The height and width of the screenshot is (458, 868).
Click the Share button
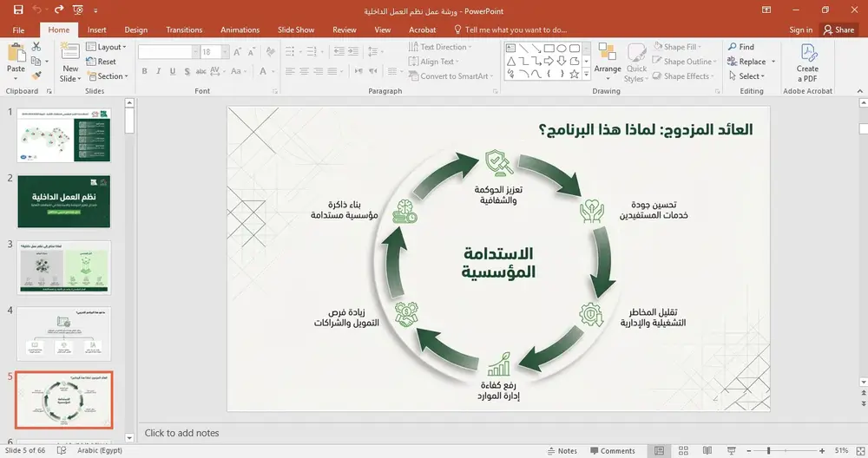click(x=839, y=29)
